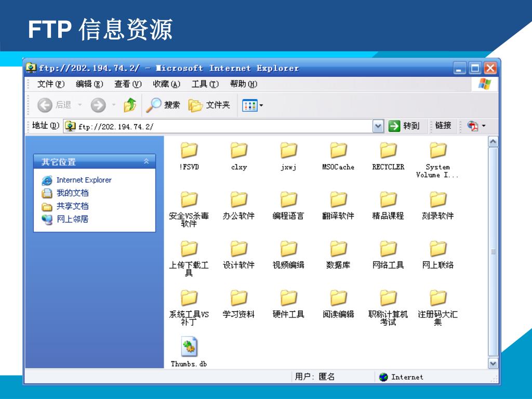Image resolution: width=532 pixels, height=399 pixels.
Task: Open the 帮助(H) menu
Action: click(244, 84)
